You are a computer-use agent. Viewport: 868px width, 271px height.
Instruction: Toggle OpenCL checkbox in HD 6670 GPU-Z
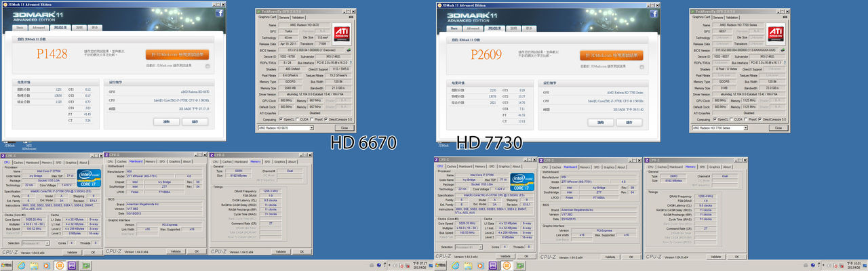click(x=282, y=119)
